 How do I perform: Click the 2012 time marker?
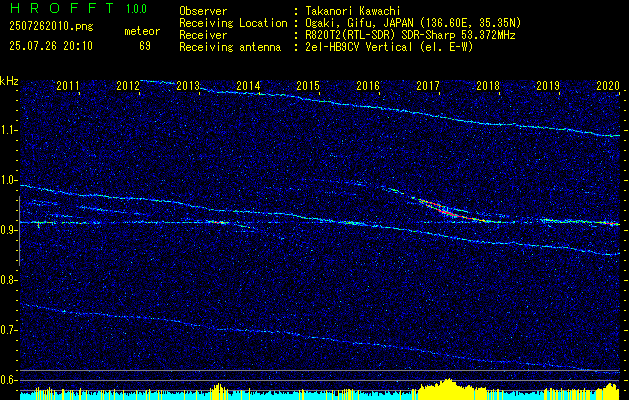(128, 86)
